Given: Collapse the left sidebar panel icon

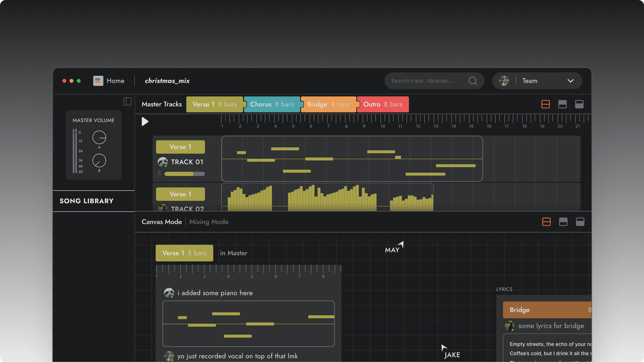Looking at the screenshot, I should (127, 102).
